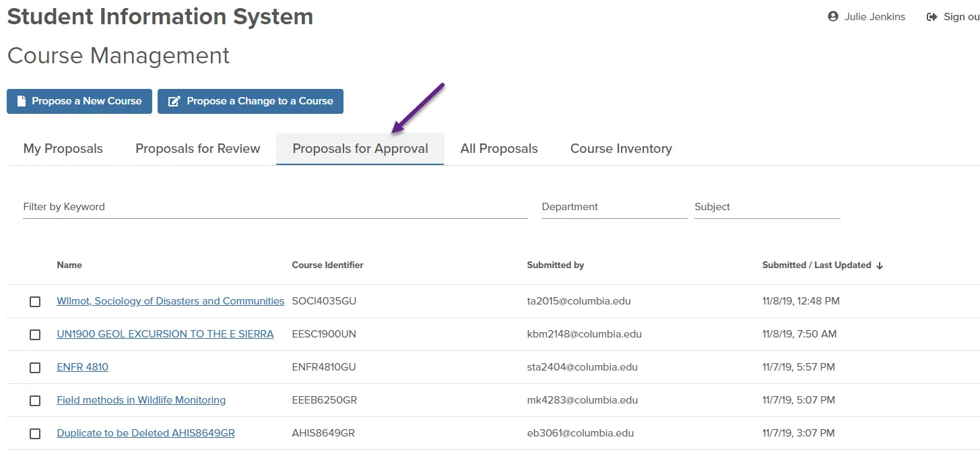Sort by the Course Identifier column header
Viewport: 980px width, 450px height.
tap(327, 265)
